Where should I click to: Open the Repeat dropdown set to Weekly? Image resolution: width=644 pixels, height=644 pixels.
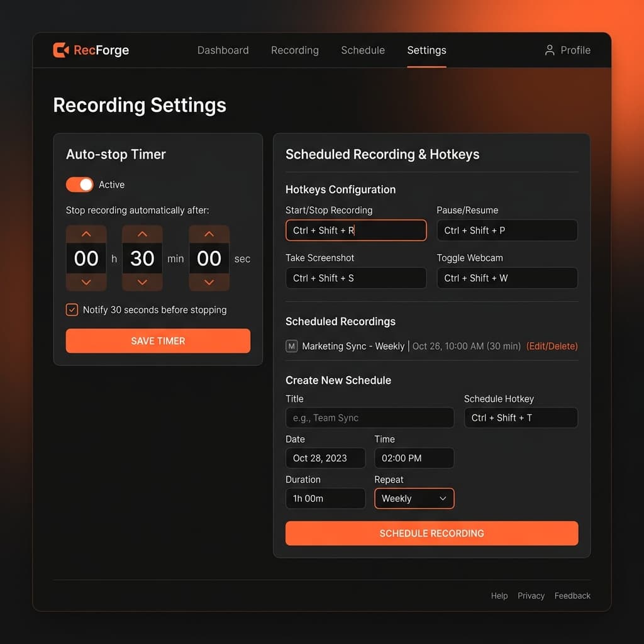414,498
